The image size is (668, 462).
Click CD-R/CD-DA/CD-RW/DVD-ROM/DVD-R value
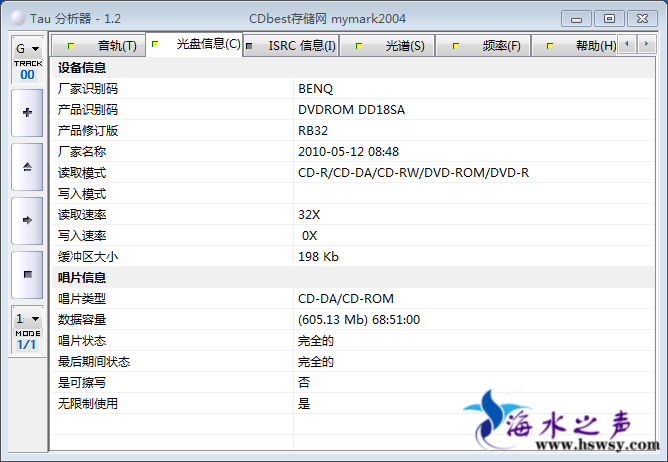413,173
